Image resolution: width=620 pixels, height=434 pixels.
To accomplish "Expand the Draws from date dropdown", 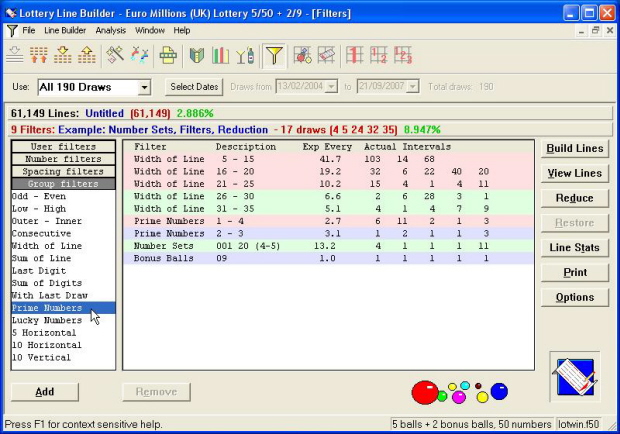I will pyautogui.click(x=331, y=86).
